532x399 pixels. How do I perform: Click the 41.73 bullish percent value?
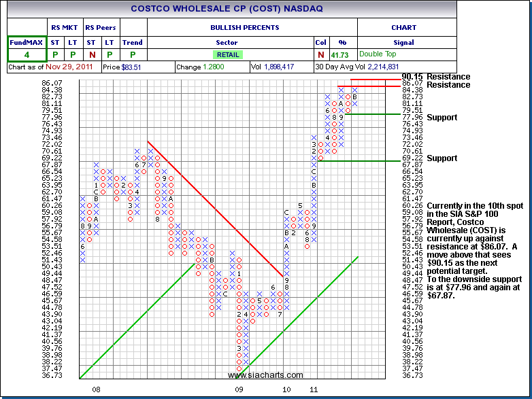pos(342,54)
